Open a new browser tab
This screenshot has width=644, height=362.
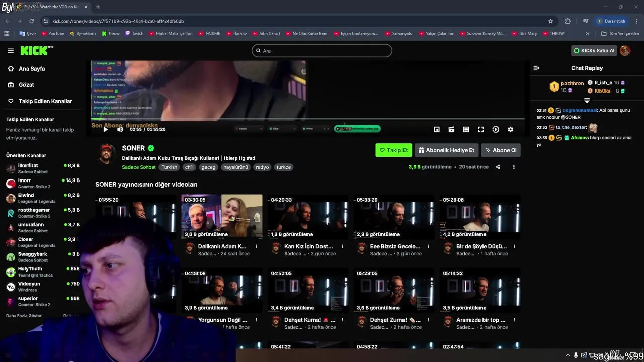pos(98,7)
